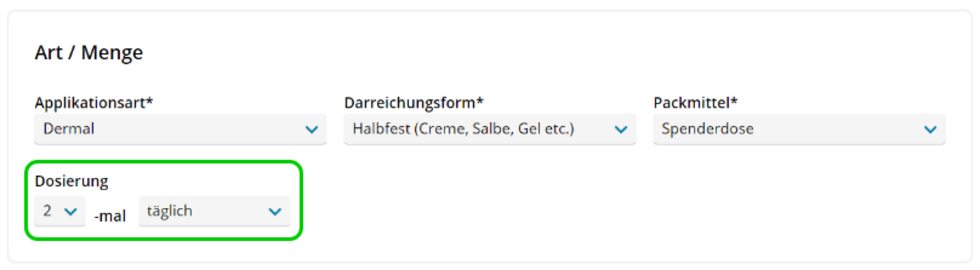Open the Packmittel dropdown showing Spenderdose
The width and height of the screenshot is (980, 270).
click(x=799, y=129)
